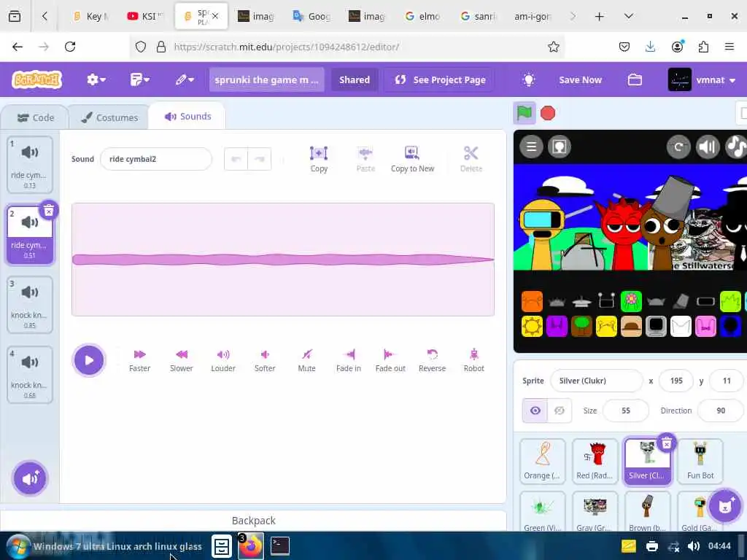Select knock knock sound 0.68
The height and width of the screenshot is (560, 747).
(x=29, y=375)
